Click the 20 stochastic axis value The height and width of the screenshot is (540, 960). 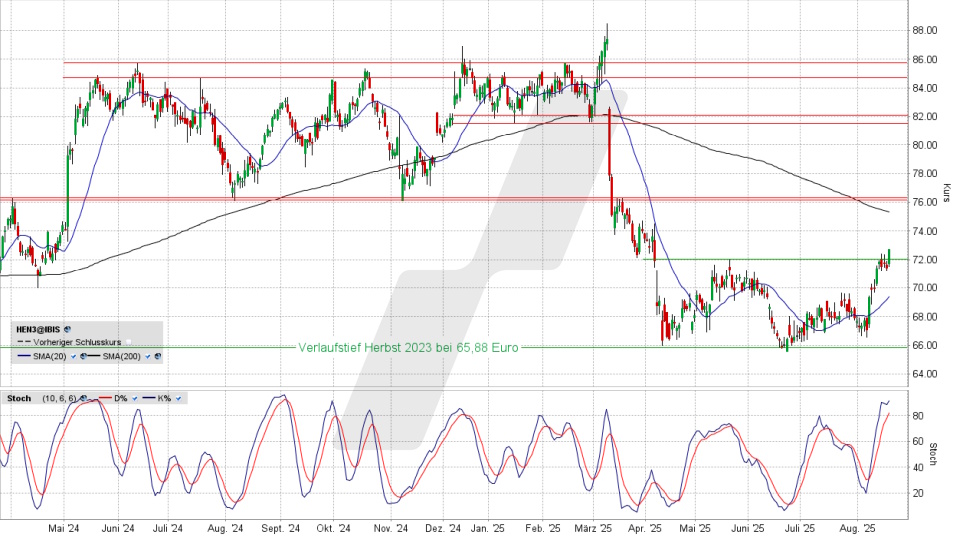918,493
